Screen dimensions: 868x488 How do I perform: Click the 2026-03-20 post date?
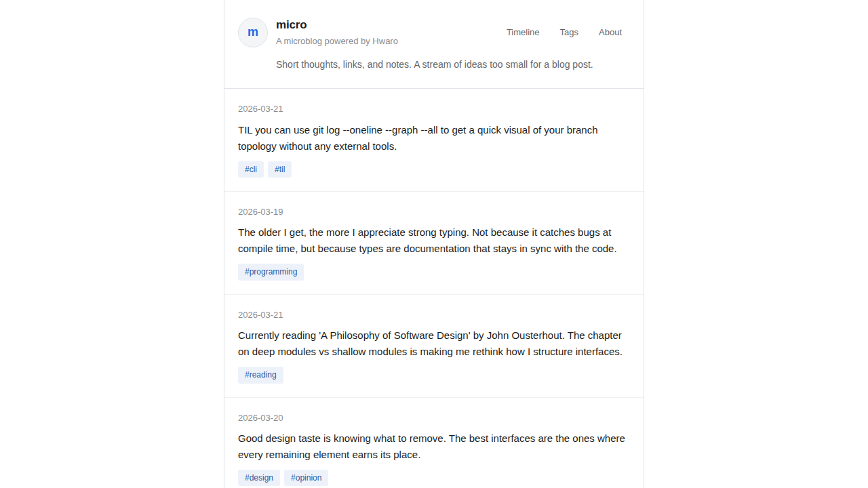(x=260, y=418)
